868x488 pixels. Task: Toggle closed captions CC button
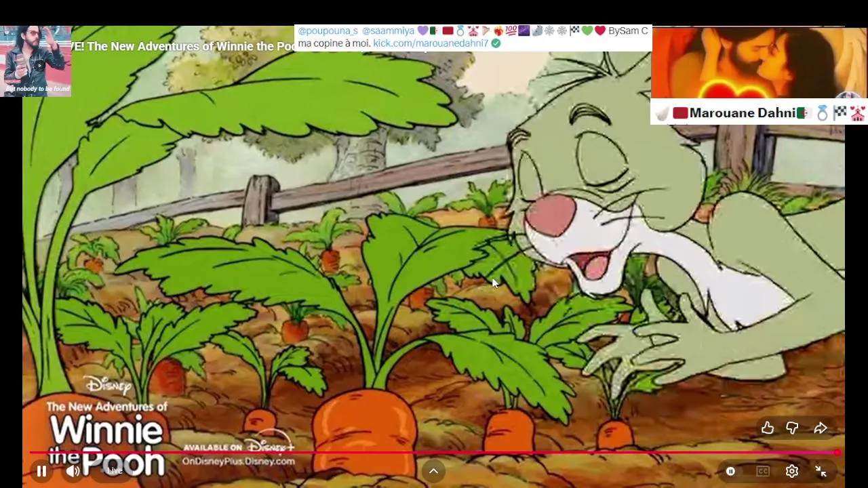[x=763, y=471]
